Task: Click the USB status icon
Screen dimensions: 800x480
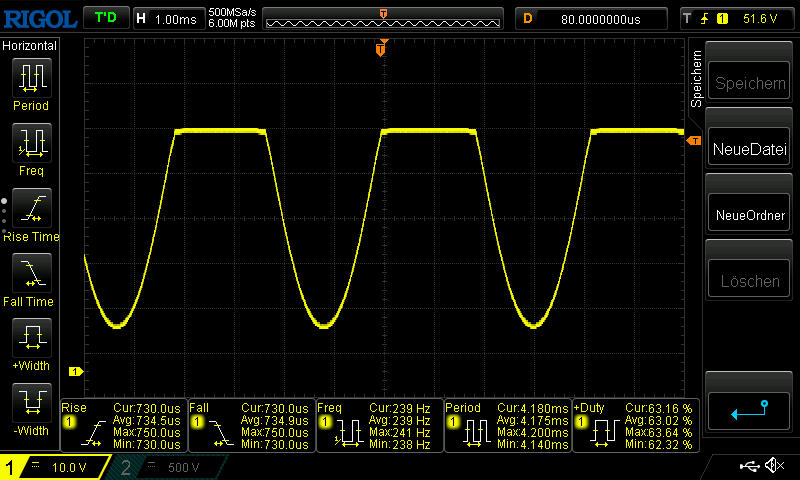Action: 749,465
